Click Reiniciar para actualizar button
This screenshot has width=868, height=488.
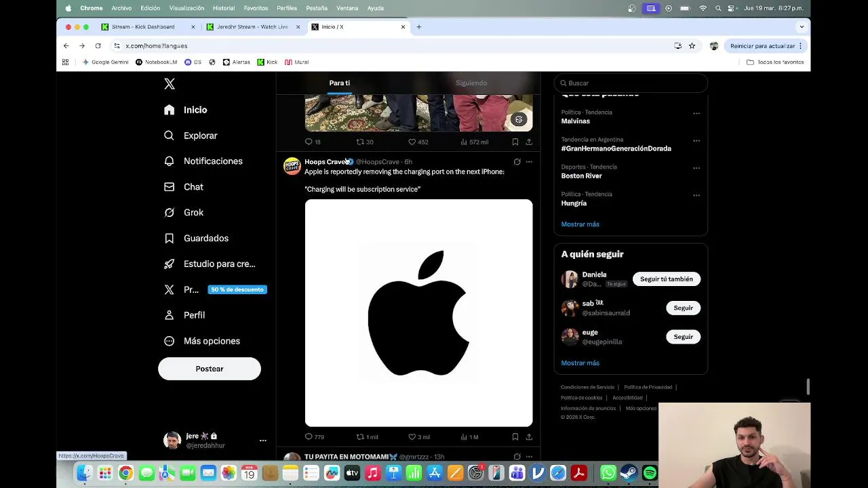(x=766, y=46)
